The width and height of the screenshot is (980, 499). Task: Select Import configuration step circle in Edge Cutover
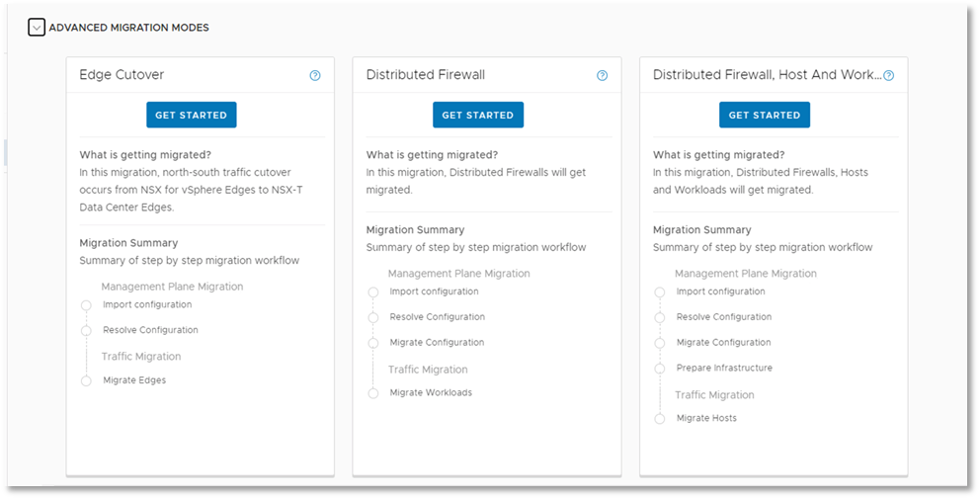[86, 305]
